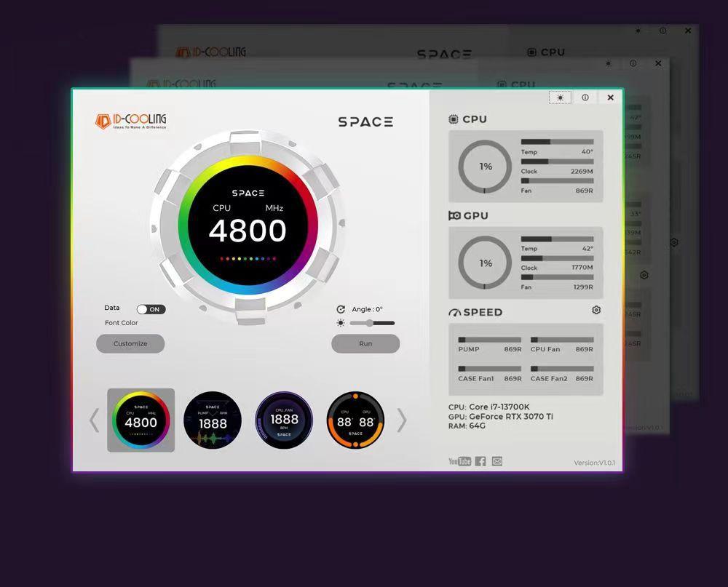The width and height of the screenshot is (728, 587).
Task: Click the 'CPU: Core i7-13700K' text
Action: [x=489, y=407]
